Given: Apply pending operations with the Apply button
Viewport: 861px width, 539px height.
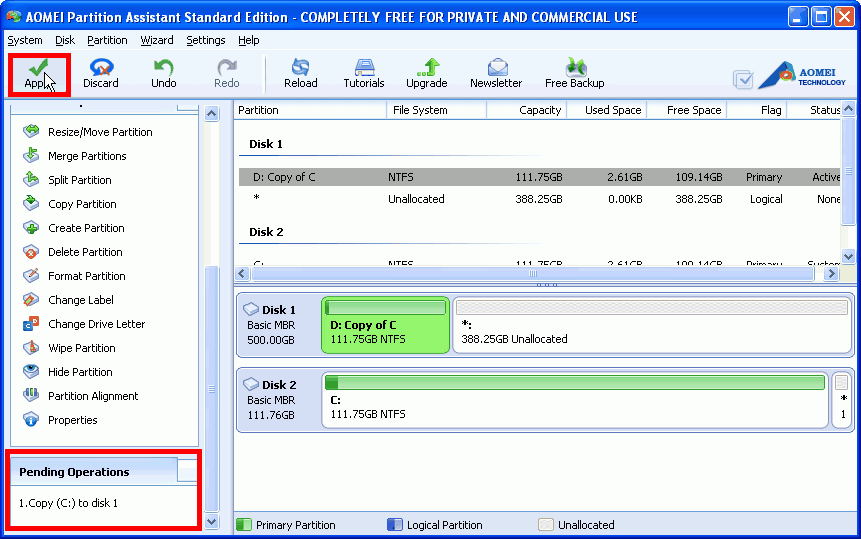Looking at the screenshot, I should pos(39,75).
